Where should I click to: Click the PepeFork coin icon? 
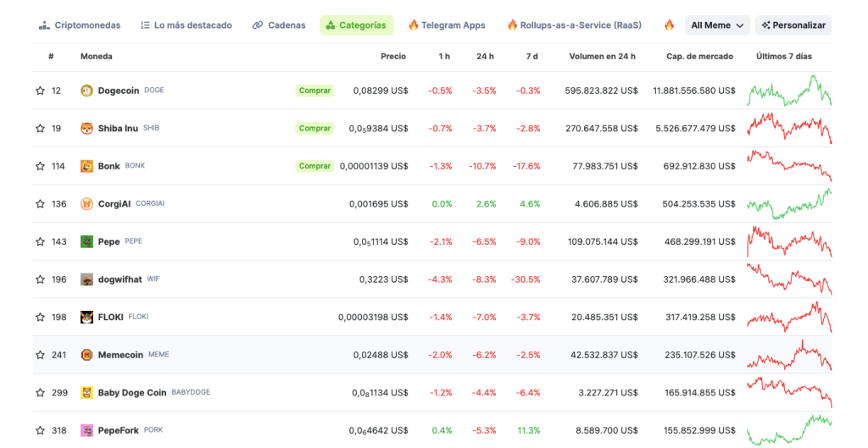click(86, 430)
